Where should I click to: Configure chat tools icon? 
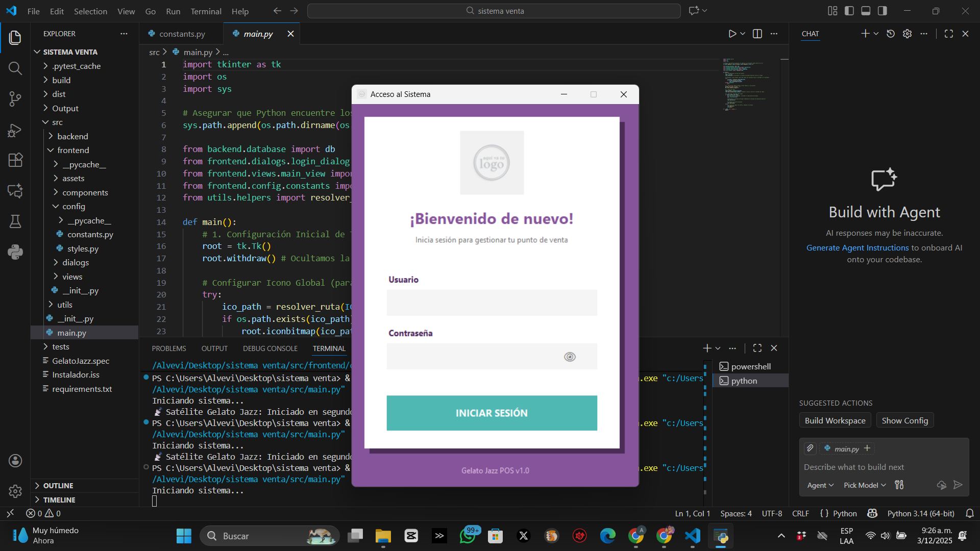tap(899, 485)
